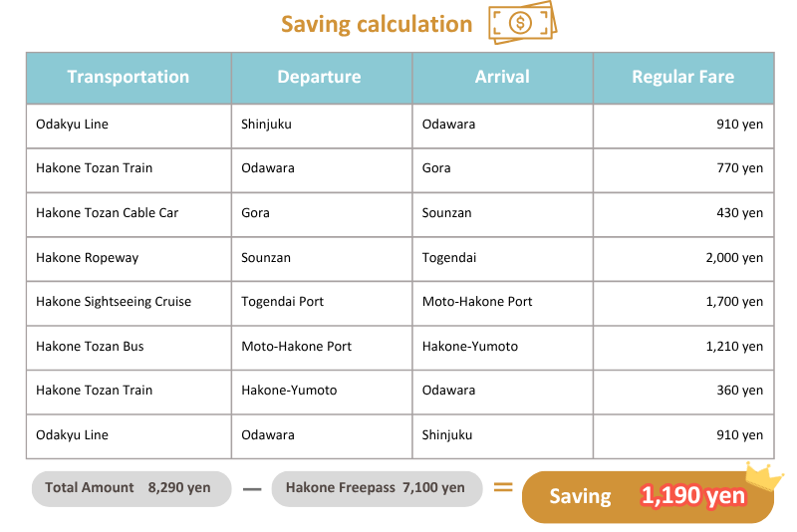Image resolution: width=797 pixels, height=532 pixels.
Task: Click the orange equals sign
Action: tap(503, 487)
